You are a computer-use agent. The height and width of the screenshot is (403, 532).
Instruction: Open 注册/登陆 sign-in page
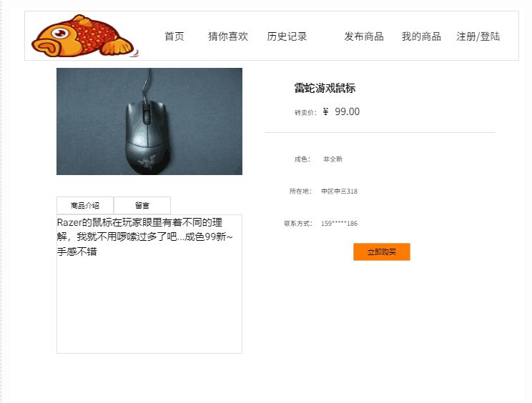pyautogui.click(x=478, y=36)
